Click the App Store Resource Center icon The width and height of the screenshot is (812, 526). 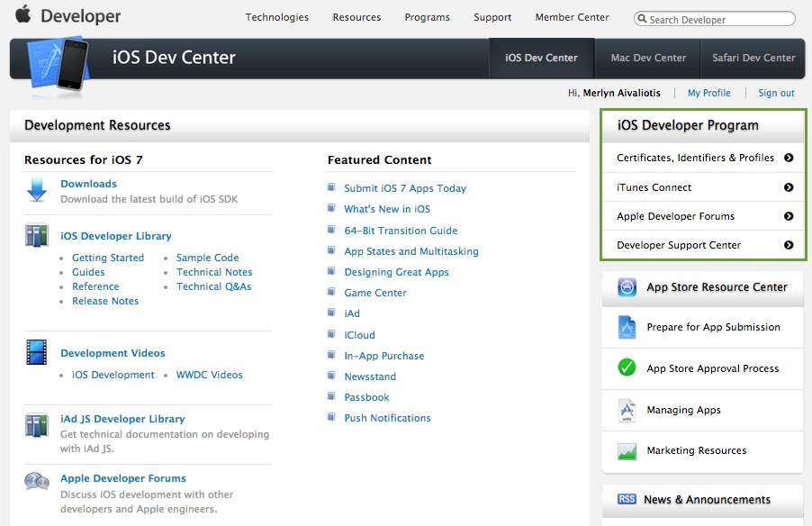click(x=627, y=287)
